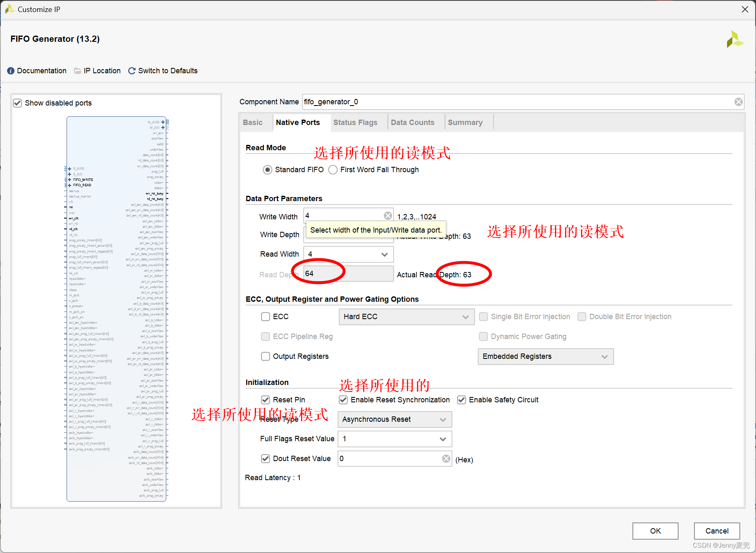The width and height of the screenshot is (756, 553).
Task: Expand the S_AXIS port group plus icon
Action: point(69,168)
